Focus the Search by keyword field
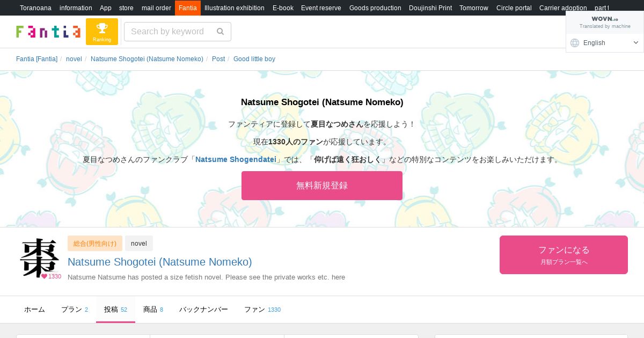The width and height of the screenshot is (644, 338). pos(178,32)
